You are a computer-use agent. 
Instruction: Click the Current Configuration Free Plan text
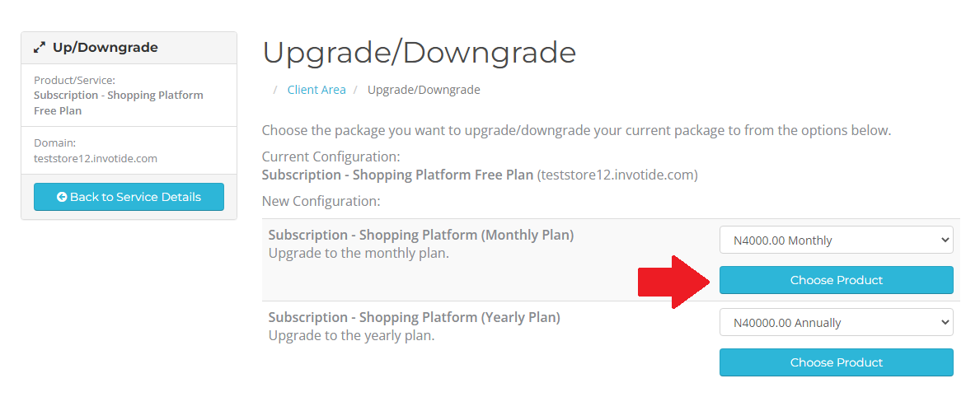397,175
